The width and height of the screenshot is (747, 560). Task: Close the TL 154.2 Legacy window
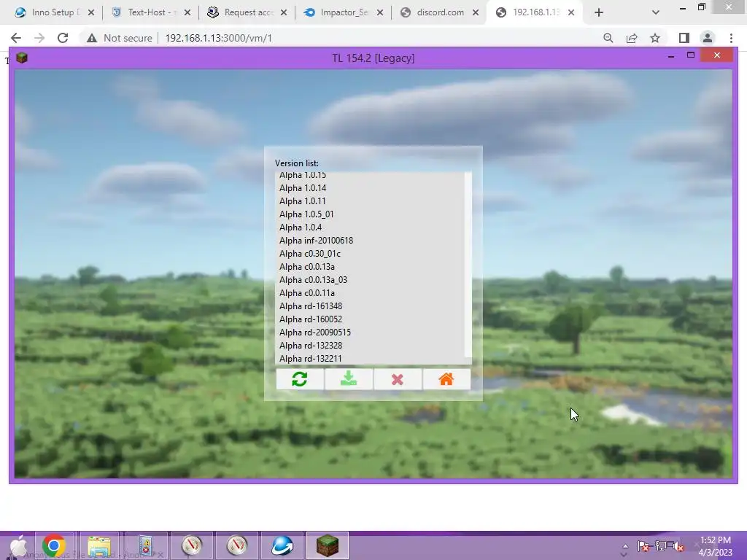coord(717,55)
